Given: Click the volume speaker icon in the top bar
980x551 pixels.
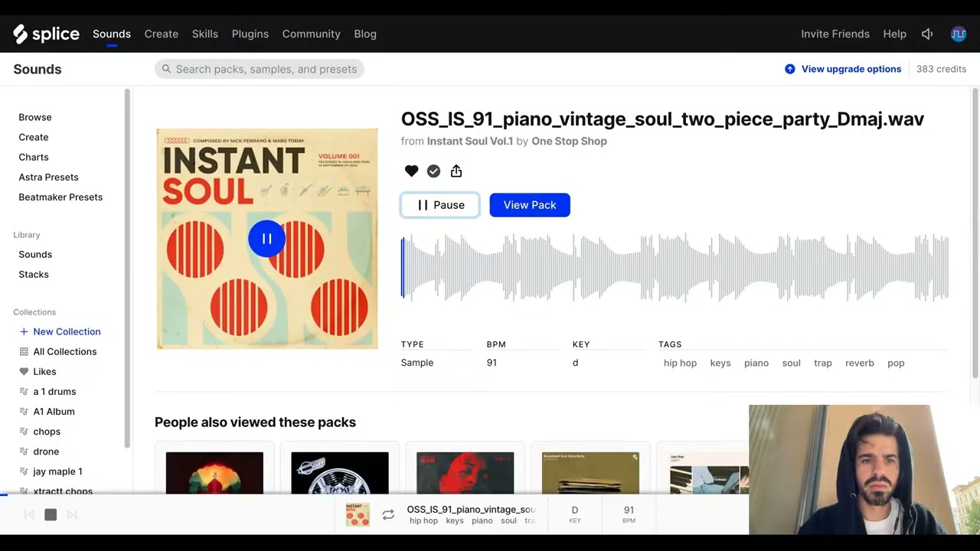Looking at the screenshot, I should [927, 34].
